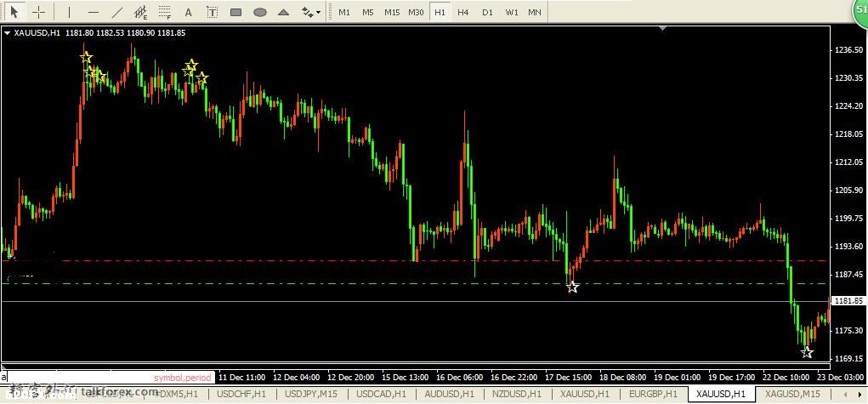Click the 22 Dec 10:00 time label

[x=786, y=378]
